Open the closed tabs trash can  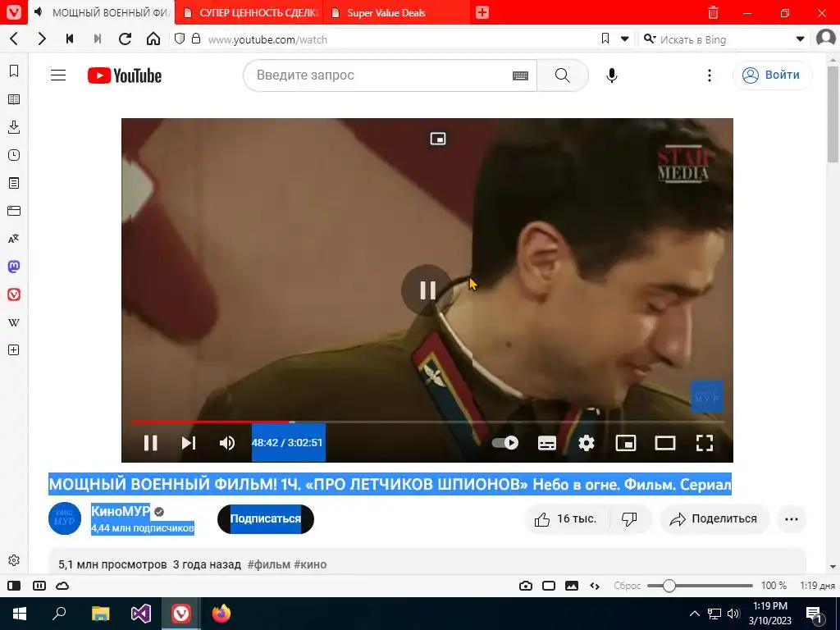713,12
